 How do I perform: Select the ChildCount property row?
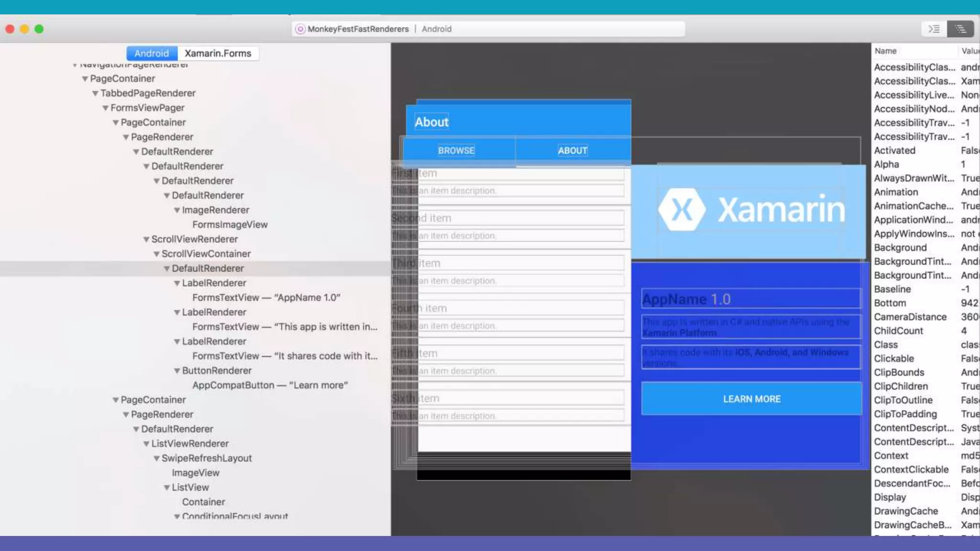pyautogui.click(x=898, y=331)
